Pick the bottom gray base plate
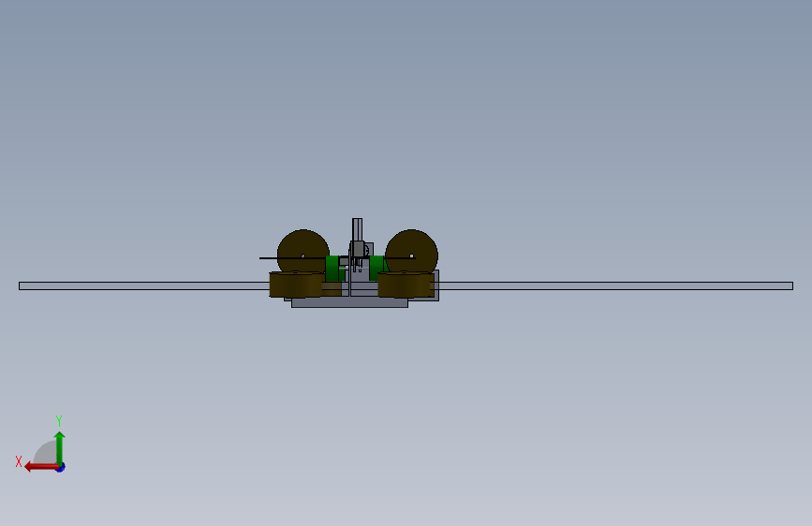This screenshot has width=812, height=526. (x=349, y=303)
